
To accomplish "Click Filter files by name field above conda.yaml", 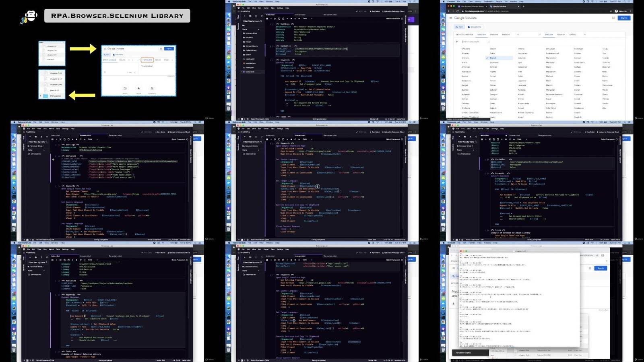I will 252,21.
